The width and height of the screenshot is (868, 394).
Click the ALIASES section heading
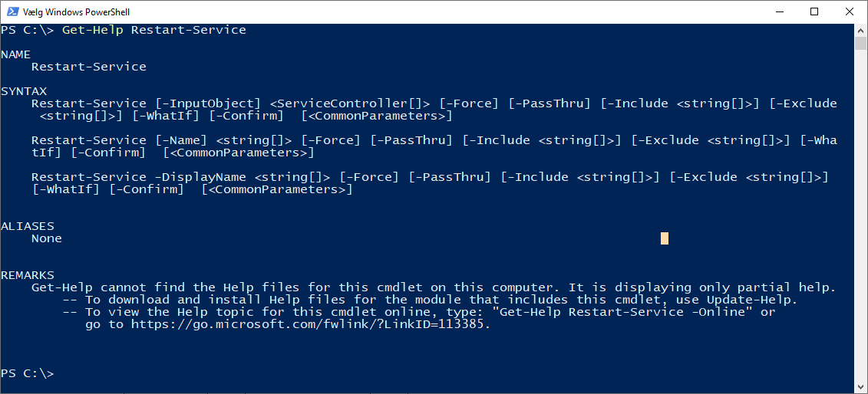pyautogui.click(x=28, y=226)
